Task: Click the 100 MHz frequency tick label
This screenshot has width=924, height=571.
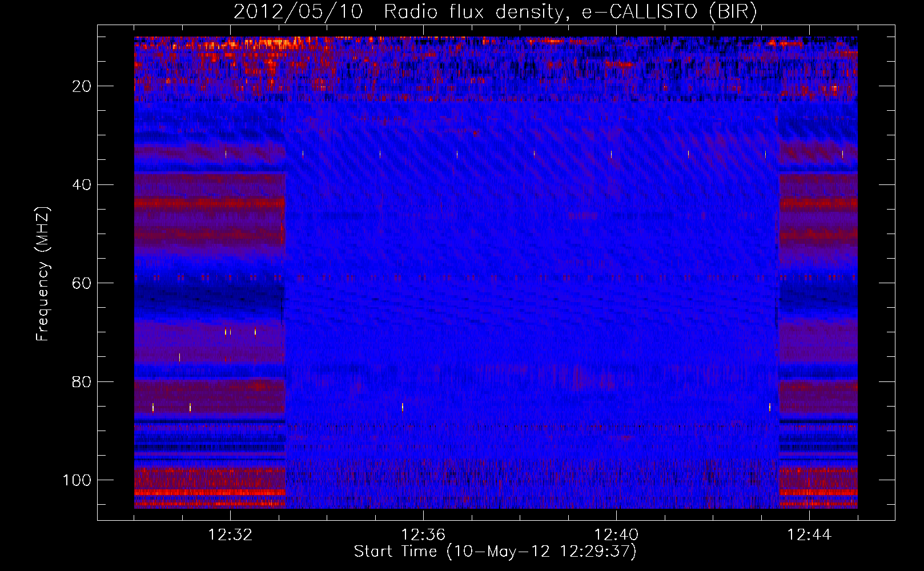Action: [x=77, y=480]
